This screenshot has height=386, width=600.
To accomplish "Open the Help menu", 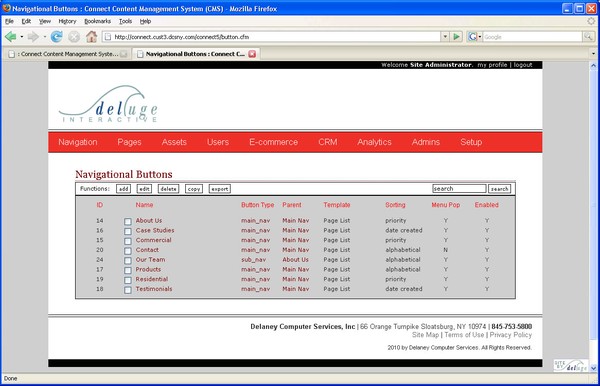I will tap(145, 21).
